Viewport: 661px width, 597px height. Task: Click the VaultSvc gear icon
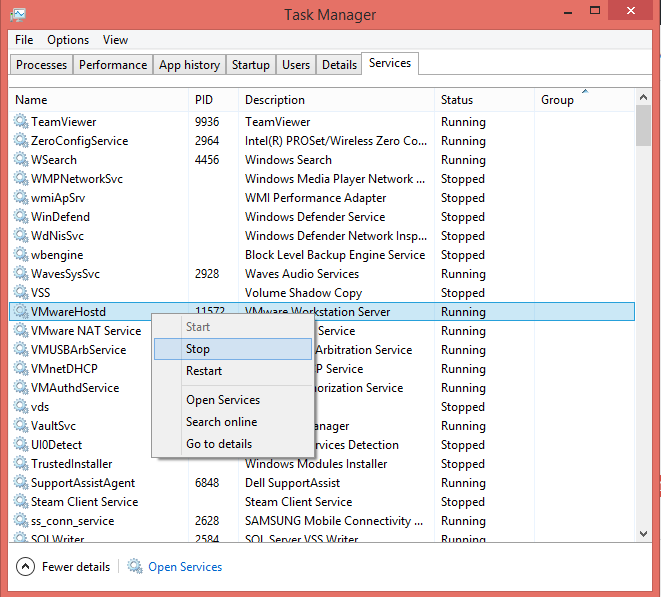point(20,425)
